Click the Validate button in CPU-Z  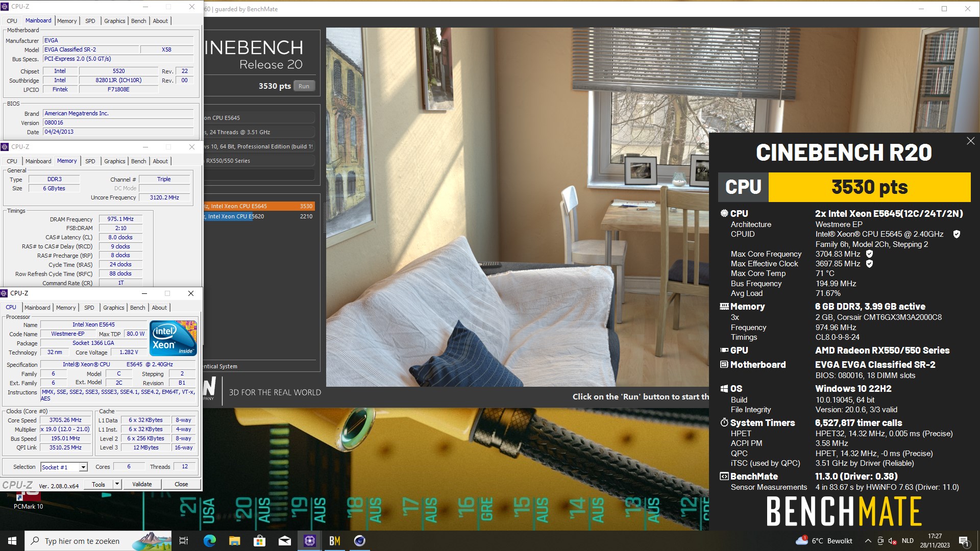coord(142,484)
